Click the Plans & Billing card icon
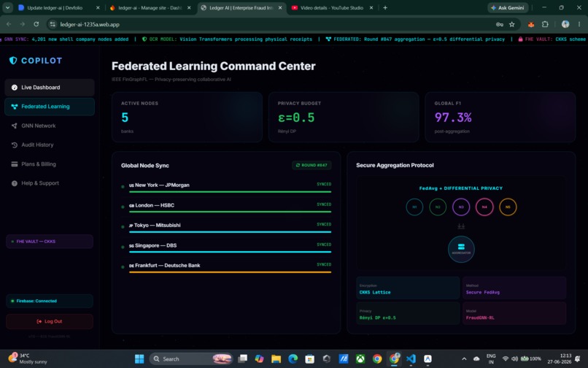The height and width of the screenshot is (368, 588). [15, 164]
